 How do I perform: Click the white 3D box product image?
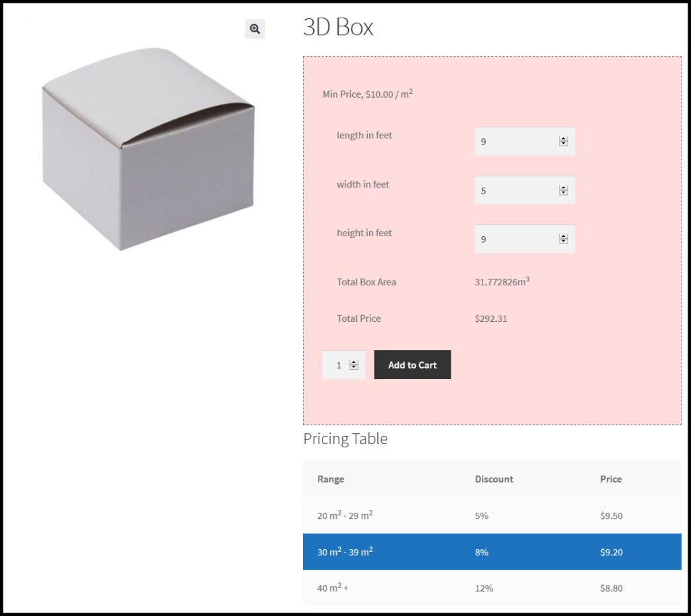tap(148, 149)
